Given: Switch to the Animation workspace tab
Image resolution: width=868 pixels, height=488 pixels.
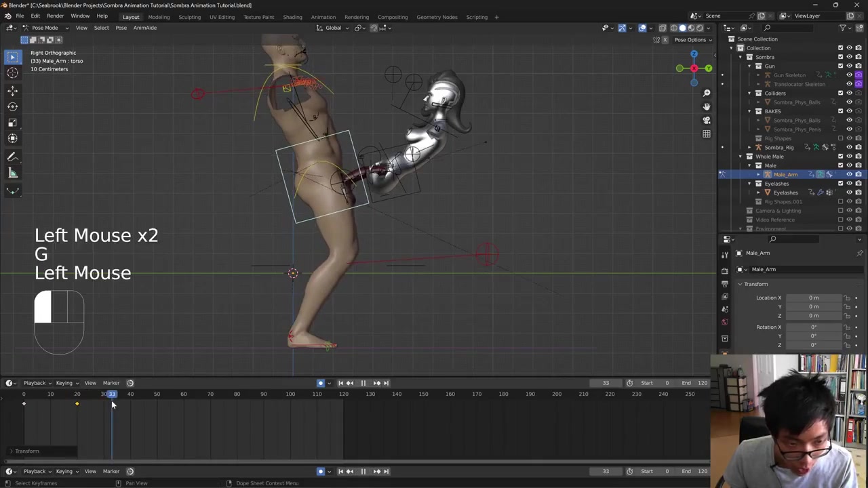Looking at the screenshot, I should 323,17.
